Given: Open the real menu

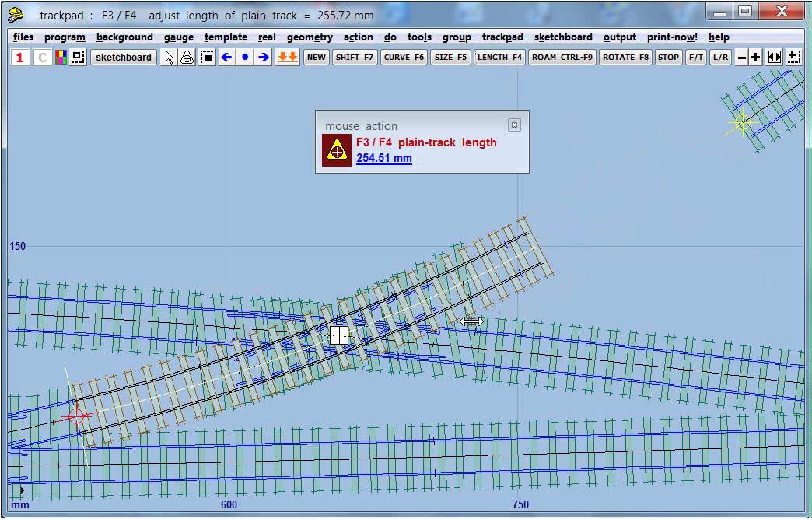Looking at the screenshot, I should [x=267, y=37].
